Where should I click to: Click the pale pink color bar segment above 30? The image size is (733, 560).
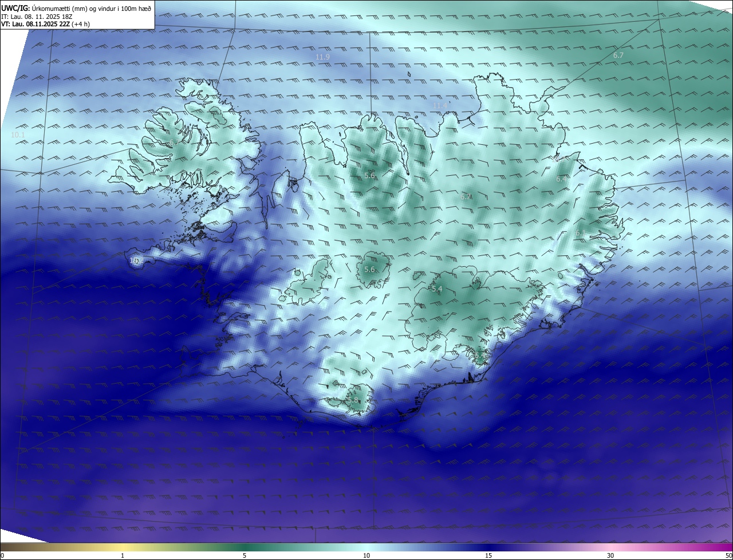coord(610,547)
